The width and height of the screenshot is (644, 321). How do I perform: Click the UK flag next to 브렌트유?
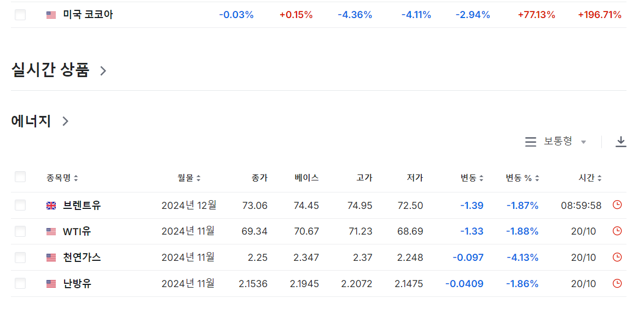click(51, 206)
